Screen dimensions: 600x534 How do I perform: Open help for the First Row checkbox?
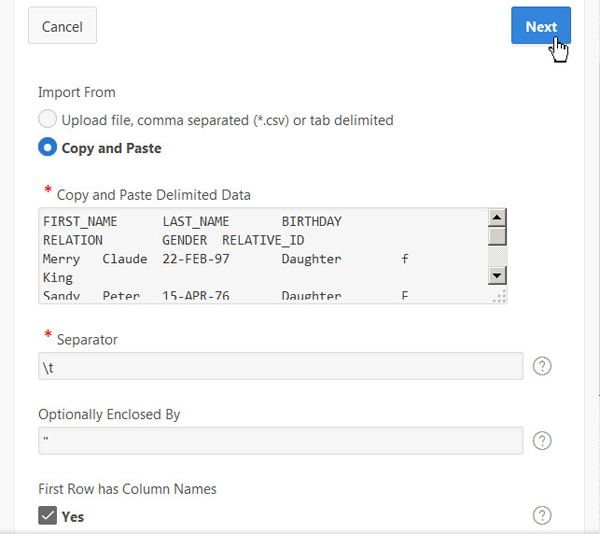pyautogui.click(x=542, y=516)
